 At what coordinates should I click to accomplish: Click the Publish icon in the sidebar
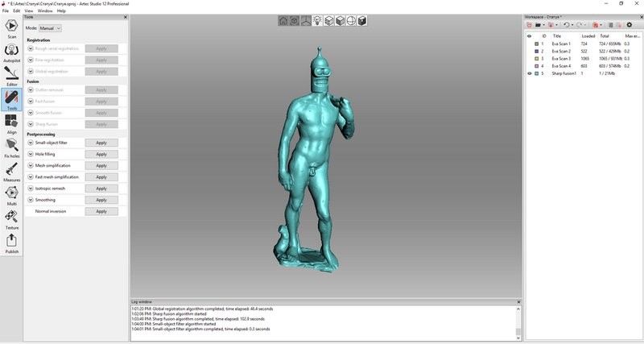pos(11,241)
